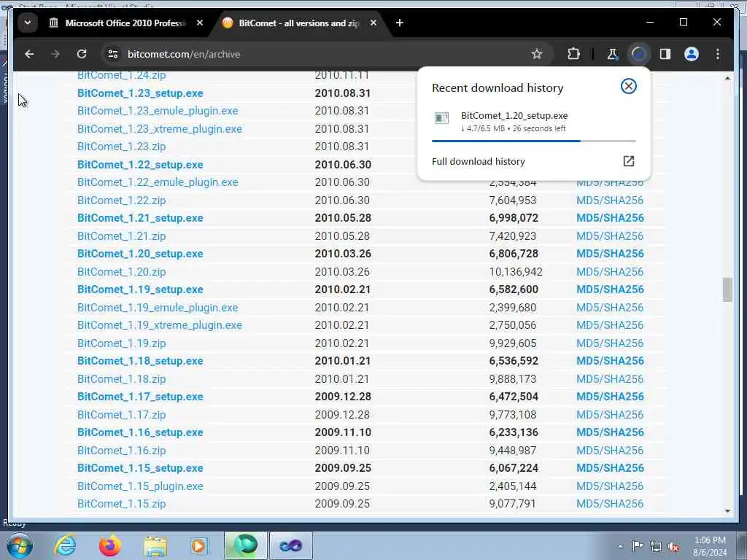This screenshot has width=747, height=560.
Task: Open Action Center flag icon
Action: [x=638, y=546]
